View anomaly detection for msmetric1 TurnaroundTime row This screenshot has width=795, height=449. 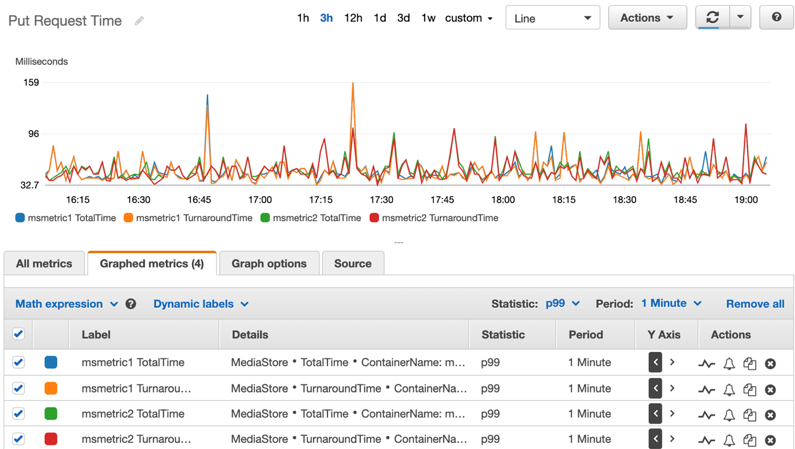(x=706, y=390)
